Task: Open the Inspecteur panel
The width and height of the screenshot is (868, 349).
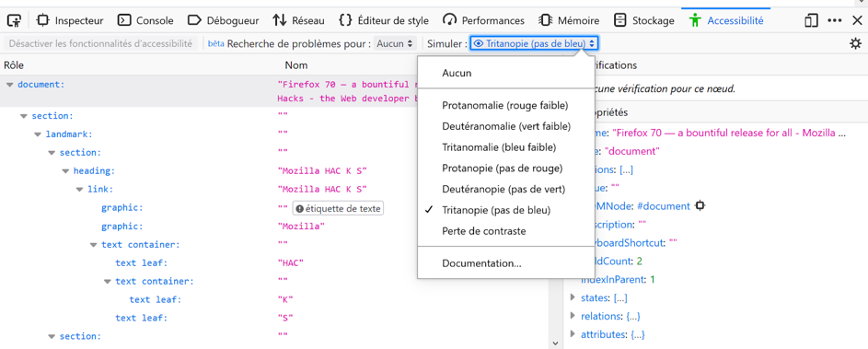Action: [70, 20]
